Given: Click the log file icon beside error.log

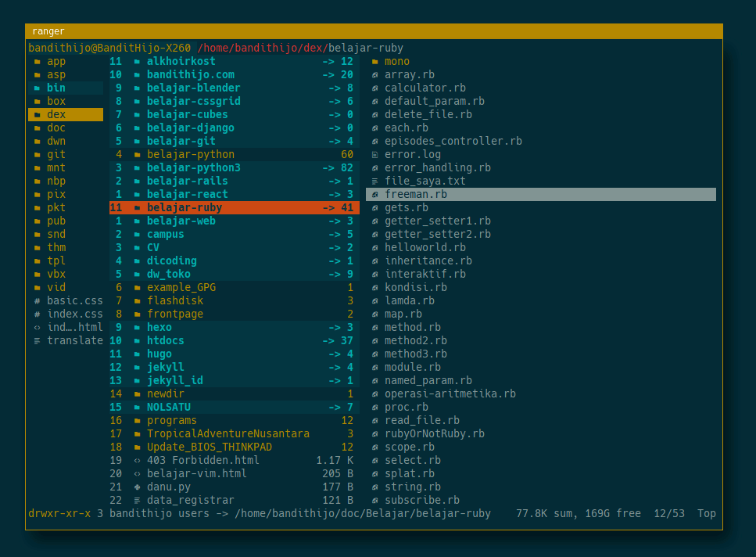Looking at the screenshot, I should click(x=375, y=155).
